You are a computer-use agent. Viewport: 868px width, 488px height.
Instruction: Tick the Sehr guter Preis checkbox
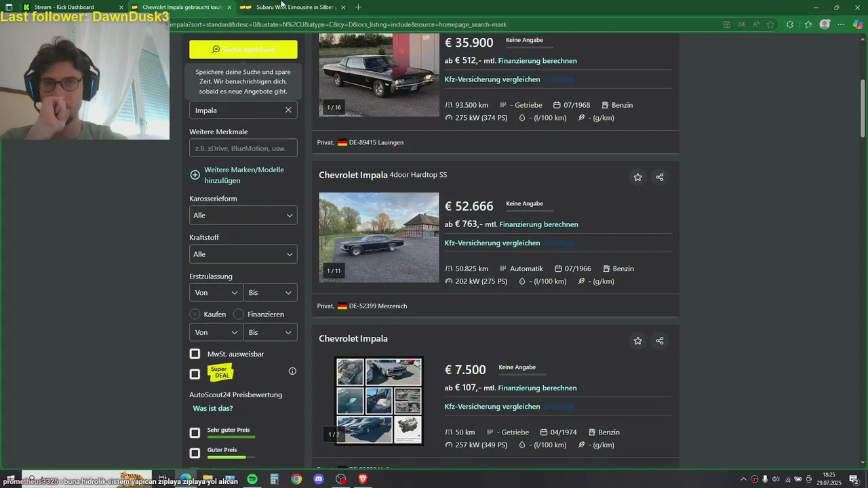[195, 432]
